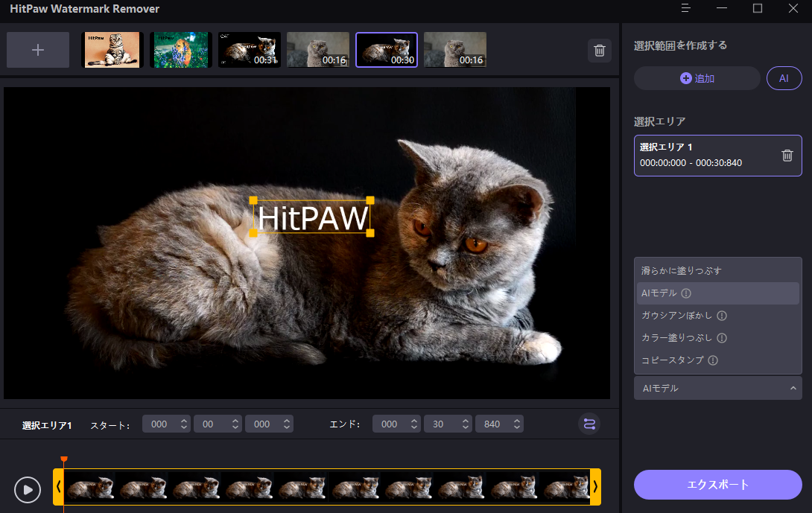The width and height of the screenshot is (812, 513).
Task: Collapse the AIモデル mode dropdown
Action: [717, 388]
